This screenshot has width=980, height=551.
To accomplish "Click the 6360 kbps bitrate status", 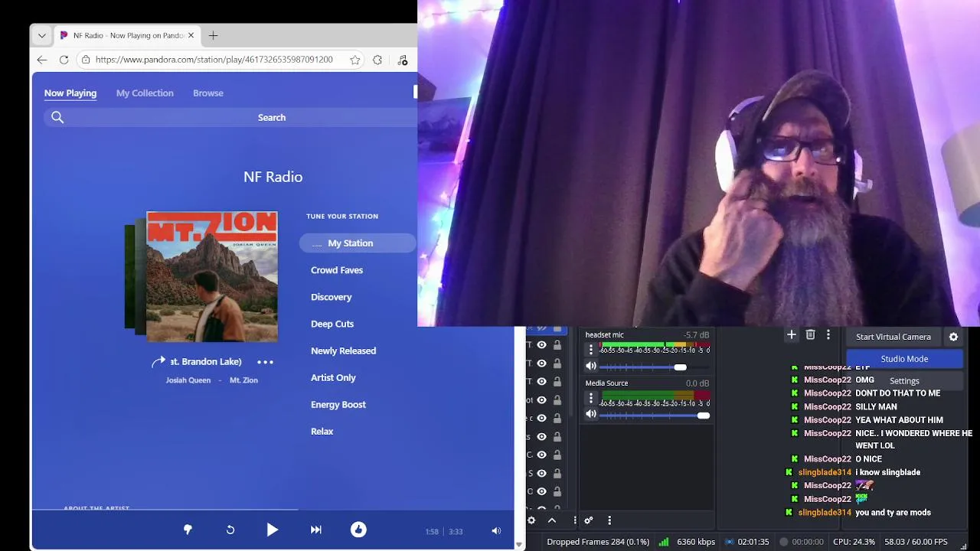I will (x=696, y=542).
